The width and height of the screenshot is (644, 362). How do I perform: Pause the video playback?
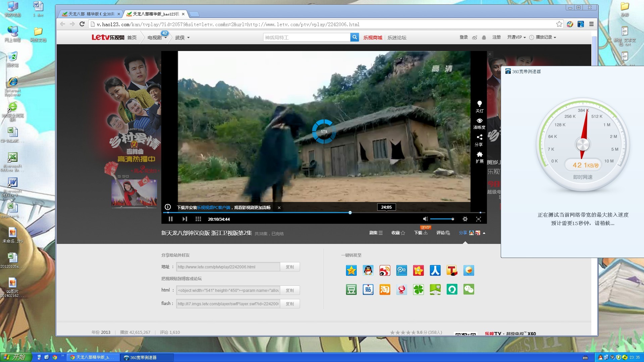click(170, 219)
